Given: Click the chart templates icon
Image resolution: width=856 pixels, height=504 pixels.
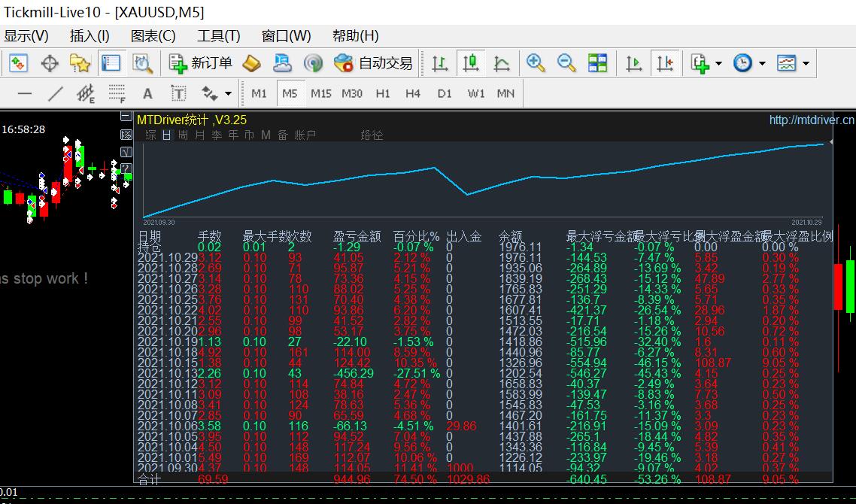Looking at the screenshot, I should tap(787, 63).
